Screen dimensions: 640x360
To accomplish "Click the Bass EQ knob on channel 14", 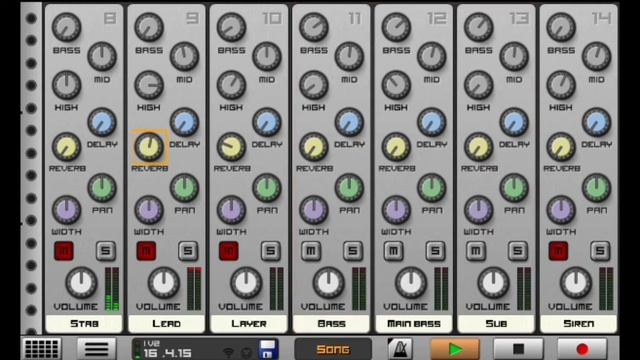I will point(561,27).
